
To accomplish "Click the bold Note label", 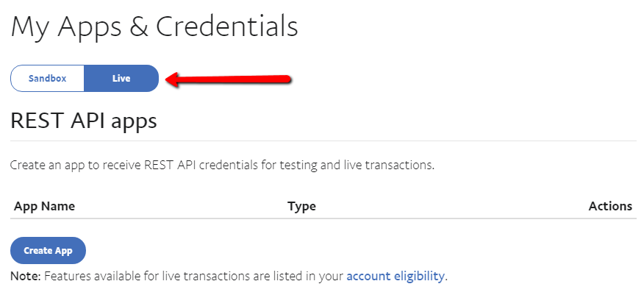I will [x=25, y=277].
